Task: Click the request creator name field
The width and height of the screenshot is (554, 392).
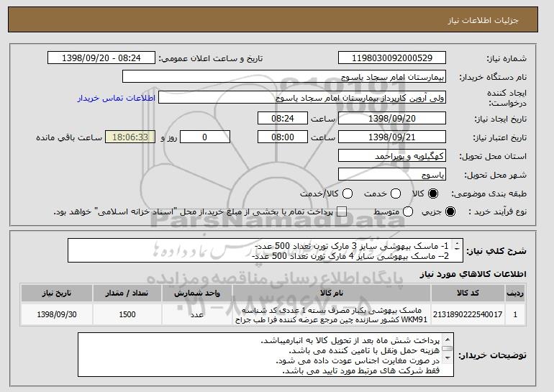Action: 302,98
